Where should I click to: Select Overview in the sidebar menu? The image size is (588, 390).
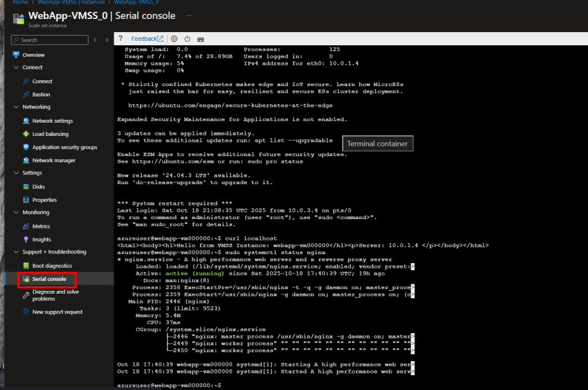coord(33,55)
